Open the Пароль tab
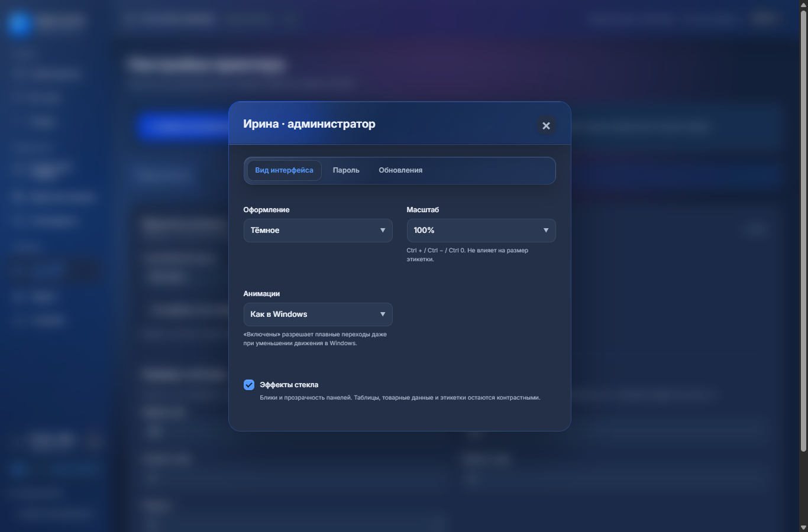This screenshot has height=532, width=808. [x=346, y=170]
